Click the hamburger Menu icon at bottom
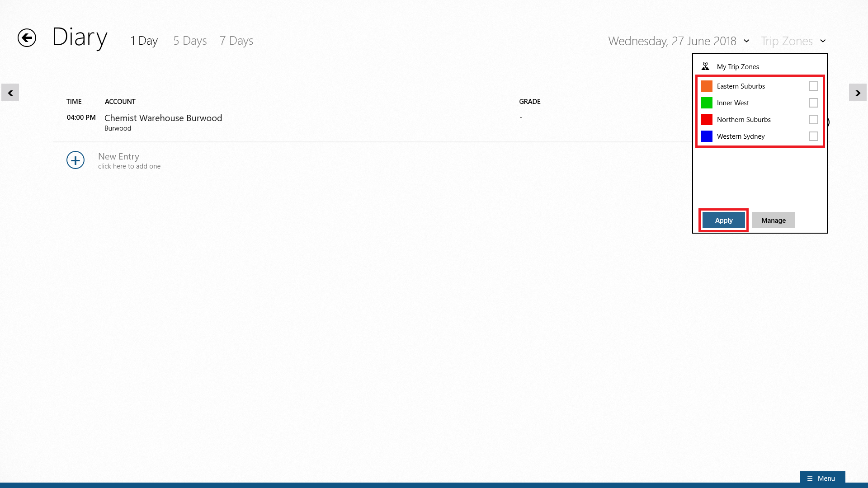This screenshot has height=488, width=868. click(810, 479)
